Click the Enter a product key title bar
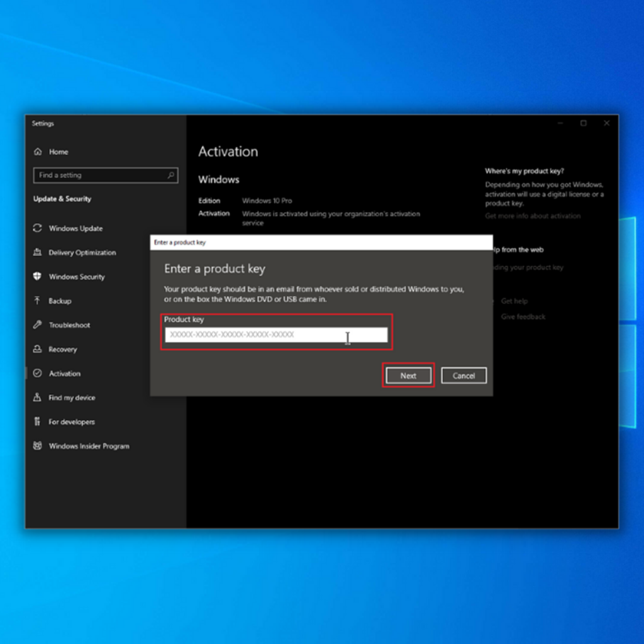The width and height of the screenshot is (644, 644). pos(321,242)
